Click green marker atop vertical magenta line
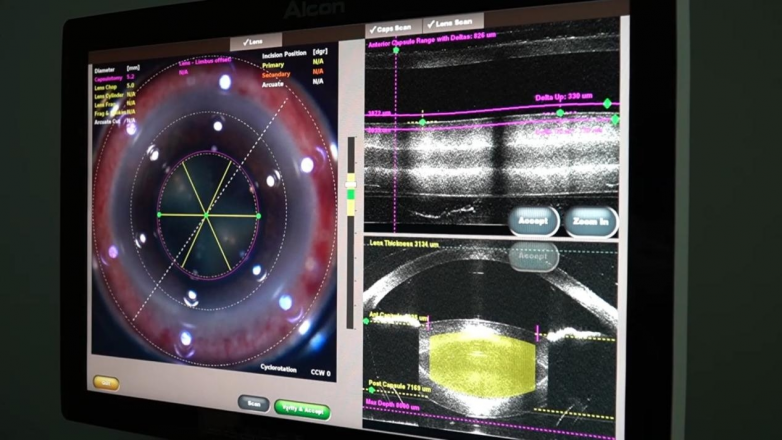The image size is (782, 440). point(395,49)
